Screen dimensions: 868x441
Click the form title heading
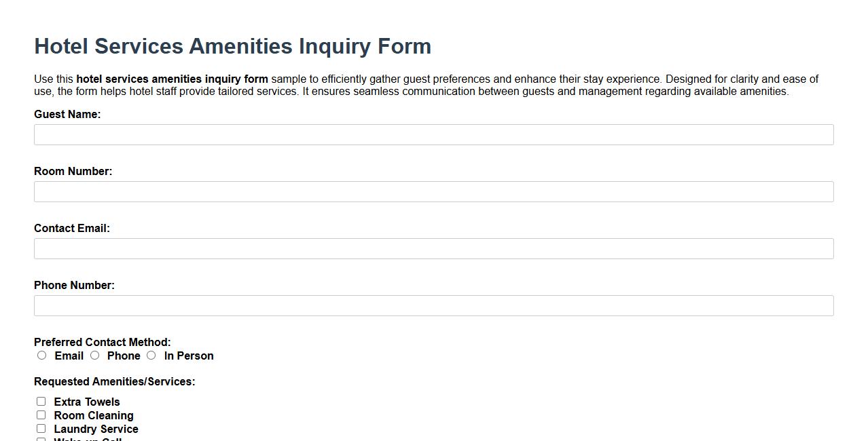232,46
